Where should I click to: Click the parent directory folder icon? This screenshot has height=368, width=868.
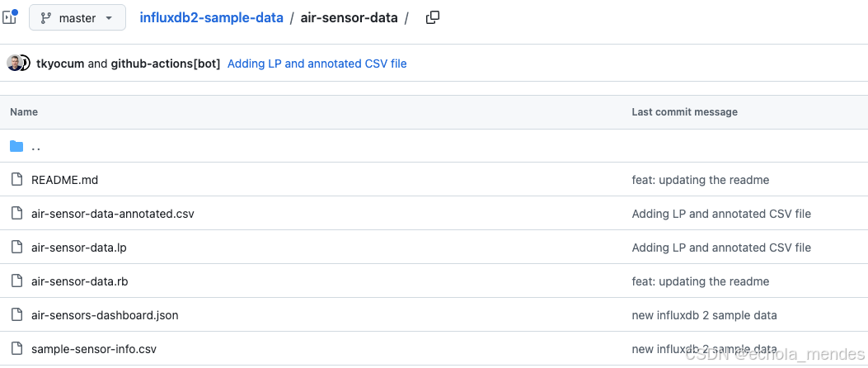point(16,146)
